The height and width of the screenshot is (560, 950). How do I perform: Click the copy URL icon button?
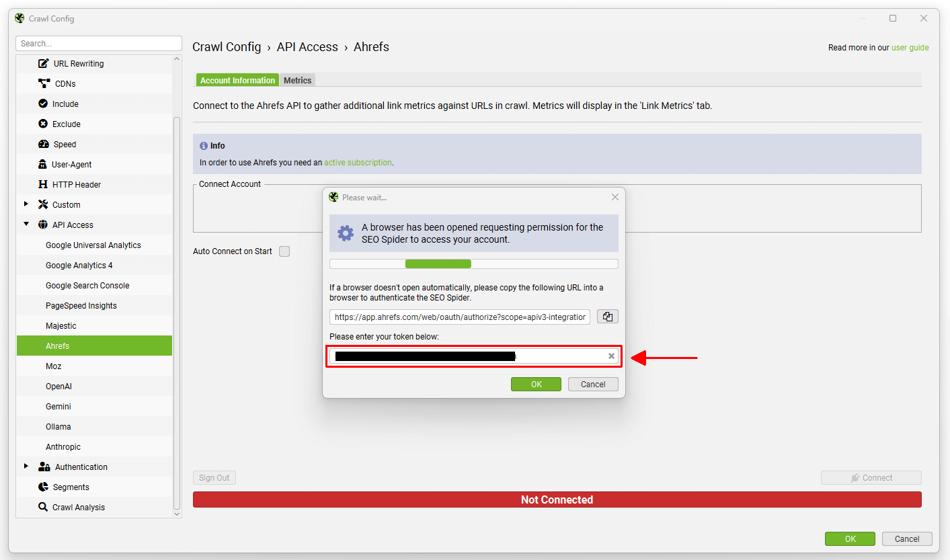607,317
